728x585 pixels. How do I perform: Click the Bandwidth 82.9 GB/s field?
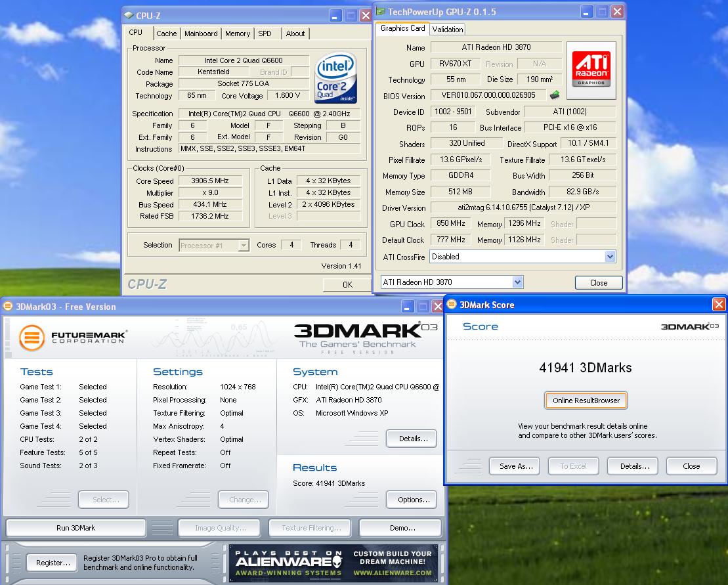coord(583,192)
